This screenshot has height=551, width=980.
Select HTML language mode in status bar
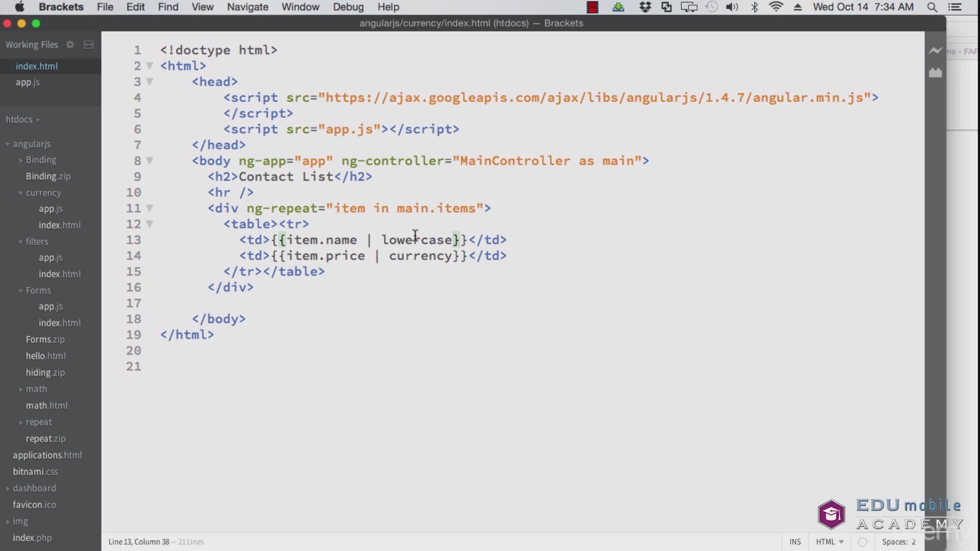(x=828, y=542)
